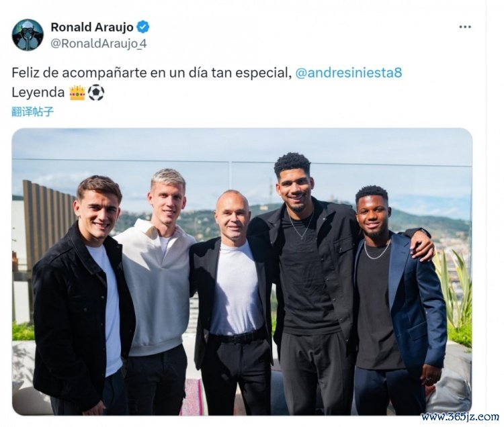Click Ronald Araujo's profile avatar
Viewport: 504px width, 427px height.
tap(28, 35)
